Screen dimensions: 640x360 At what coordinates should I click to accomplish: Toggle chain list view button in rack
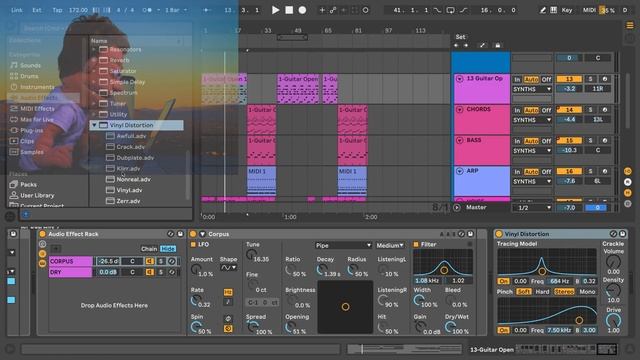coord(42,254)
